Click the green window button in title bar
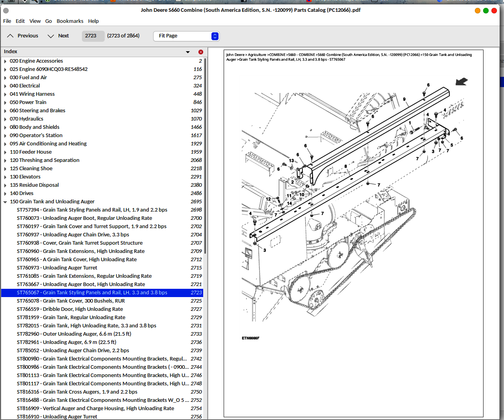The width and height of the screenshot is (504, 420). pos(486,11)
